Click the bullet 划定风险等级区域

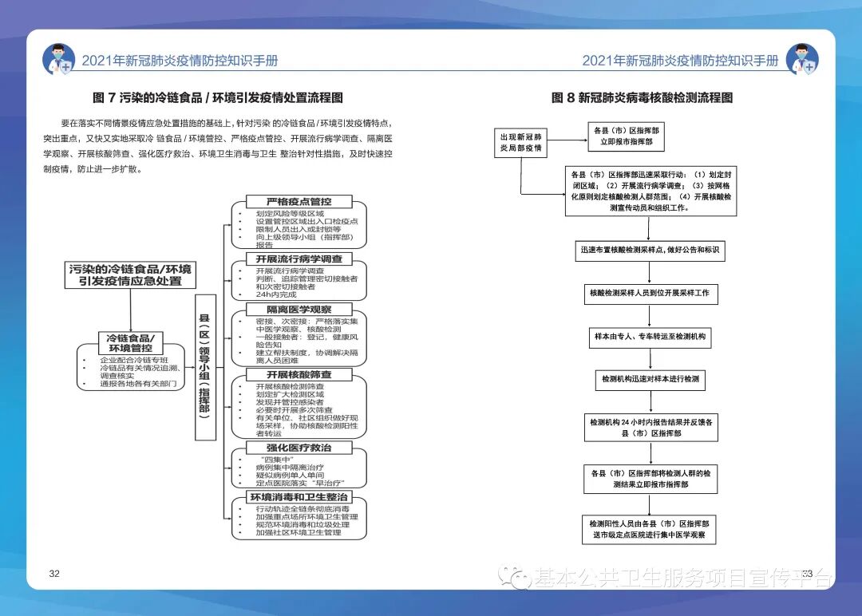coord(290,214)
